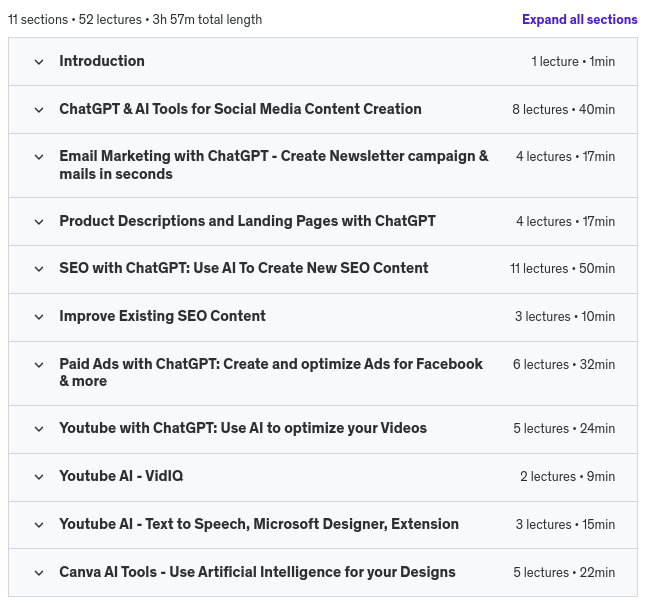Expand the Canva AI Tools section chevron

[x=39, y=573]
